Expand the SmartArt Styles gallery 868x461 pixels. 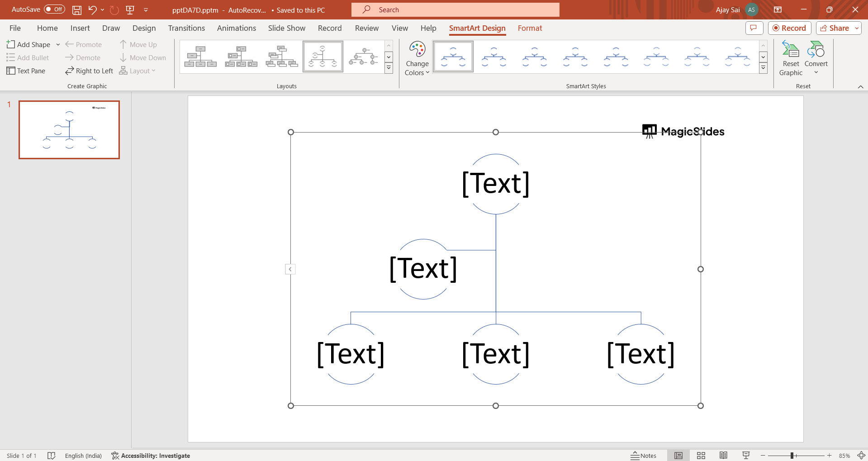pos(764,68)
